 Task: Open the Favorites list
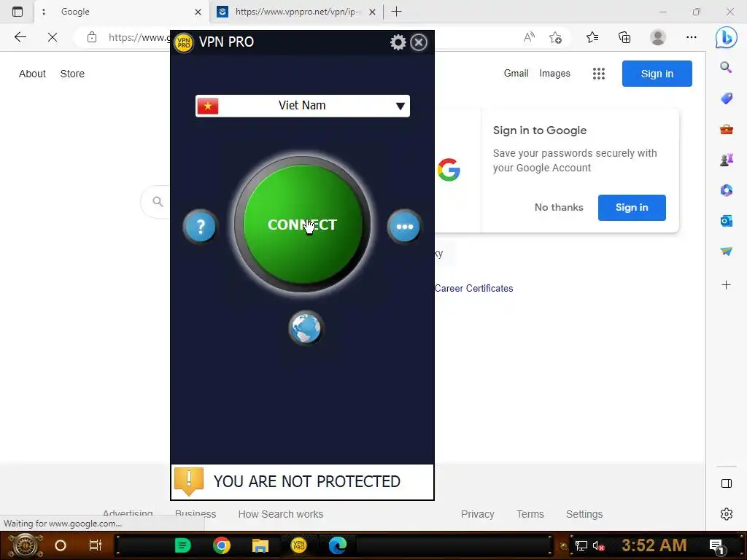592,37
